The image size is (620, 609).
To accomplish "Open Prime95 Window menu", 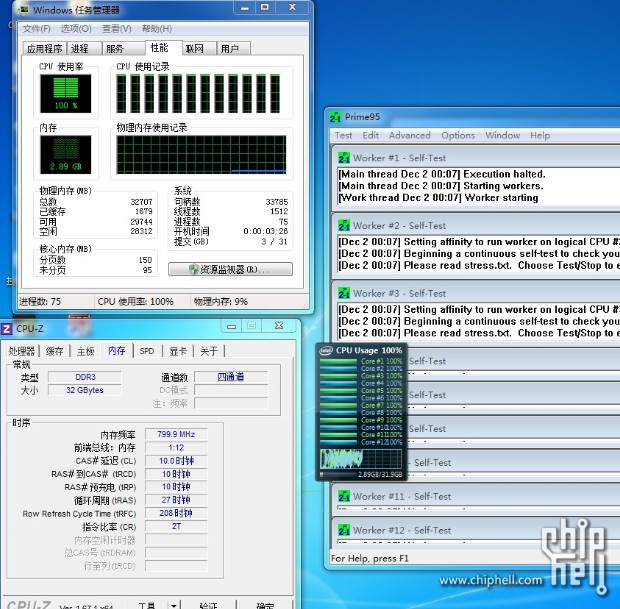I will (x=503, y=135).
